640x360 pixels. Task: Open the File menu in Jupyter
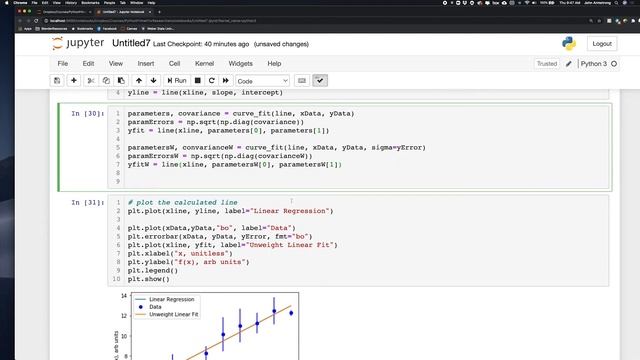63,64
